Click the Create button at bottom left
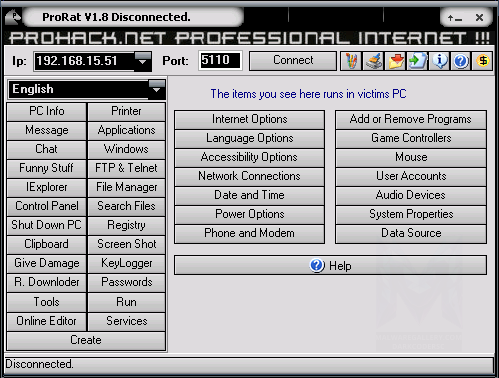499x378 pixels. [x=86, y=340]
